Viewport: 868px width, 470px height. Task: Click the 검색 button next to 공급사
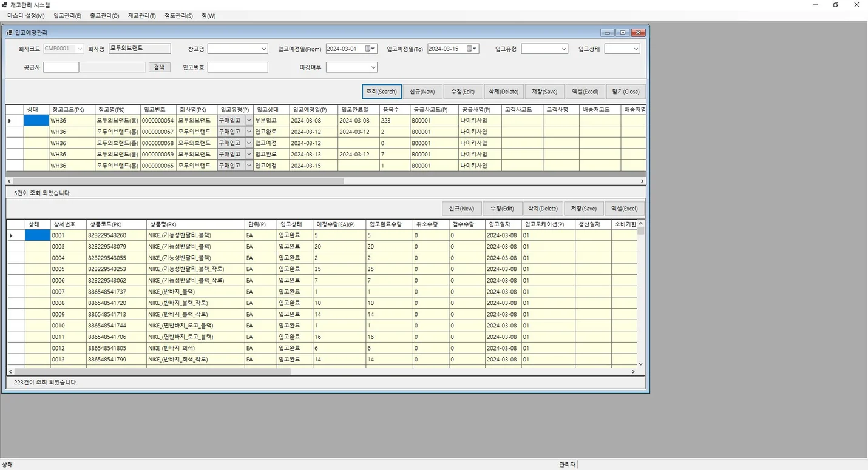tap(159, 67)
